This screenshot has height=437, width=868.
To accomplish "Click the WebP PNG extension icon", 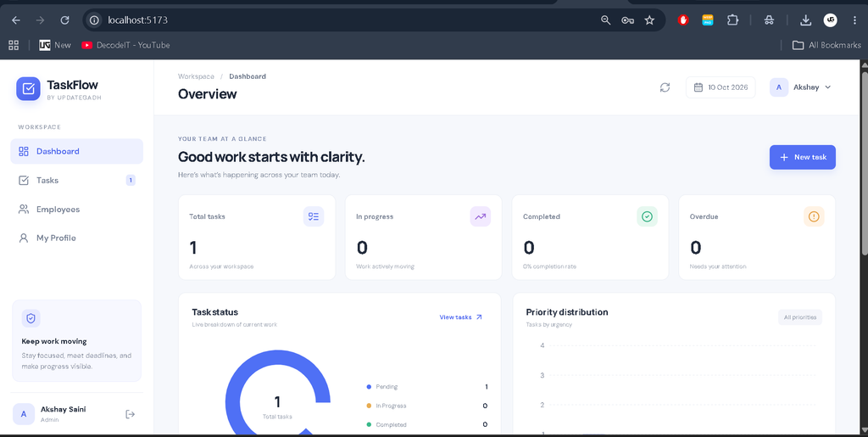I will coord(708,20).
